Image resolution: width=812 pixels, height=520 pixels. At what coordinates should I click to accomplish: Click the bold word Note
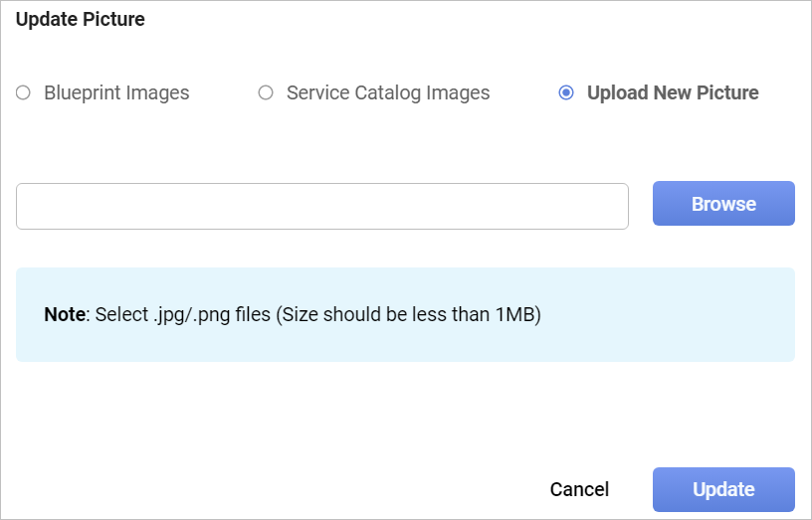[x=65, y=315]
